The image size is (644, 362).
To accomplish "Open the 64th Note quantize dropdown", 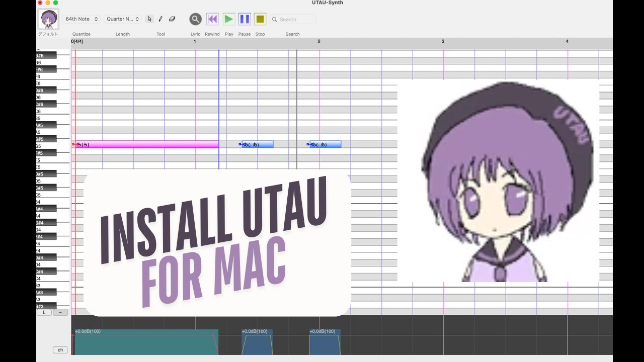I will click(82, 19).
